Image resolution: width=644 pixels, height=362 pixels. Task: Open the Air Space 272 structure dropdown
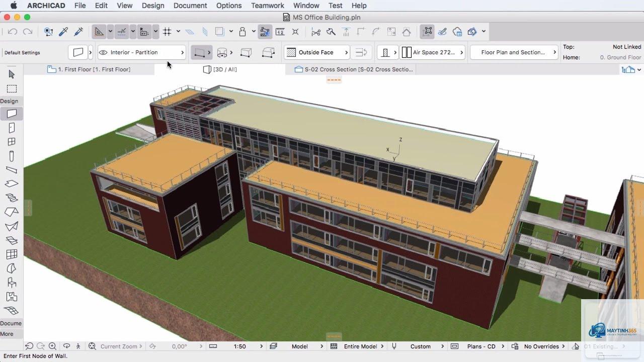433,52
